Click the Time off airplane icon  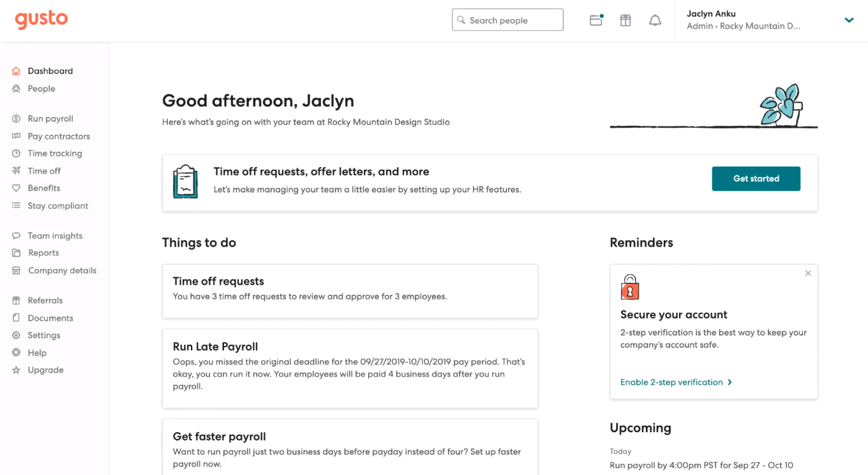(x=17, y=171)
